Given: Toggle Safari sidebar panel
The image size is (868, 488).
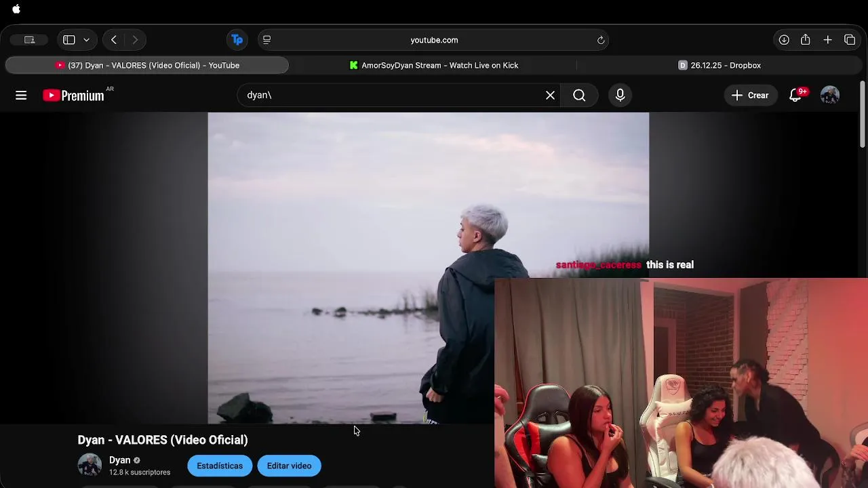Looking at the screenshot, I should [68, 40].
